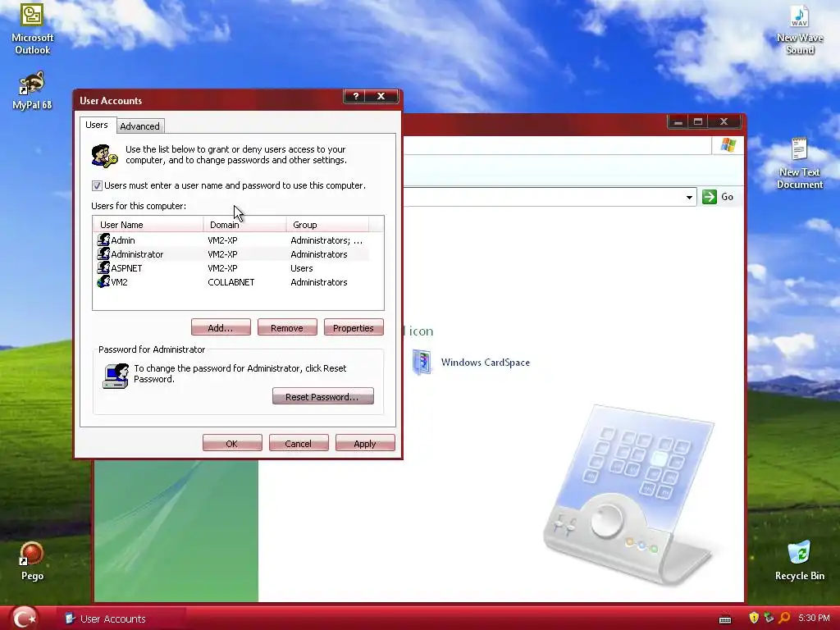This screenshot has width=840, height=630.
Task: Close the User Accounts dialog
Action: (x=381, y=96)
